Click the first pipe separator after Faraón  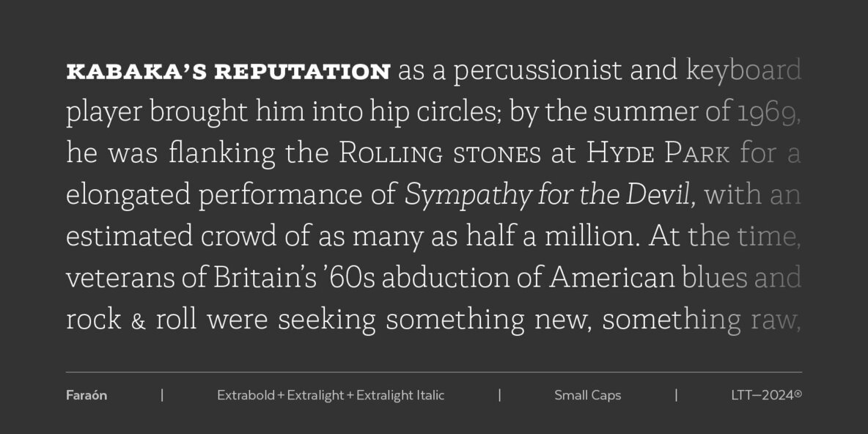point(162,396)
